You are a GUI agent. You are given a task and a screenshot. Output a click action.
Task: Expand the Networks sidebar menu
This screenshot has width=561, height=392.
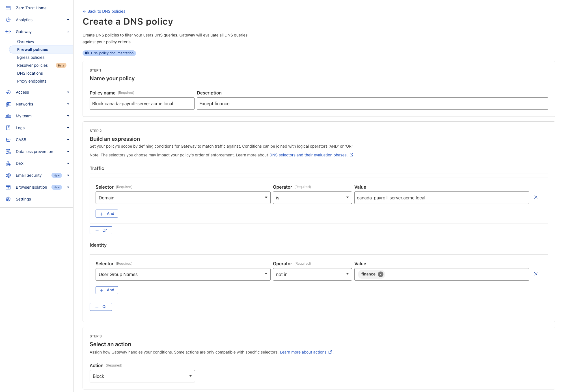68,104
